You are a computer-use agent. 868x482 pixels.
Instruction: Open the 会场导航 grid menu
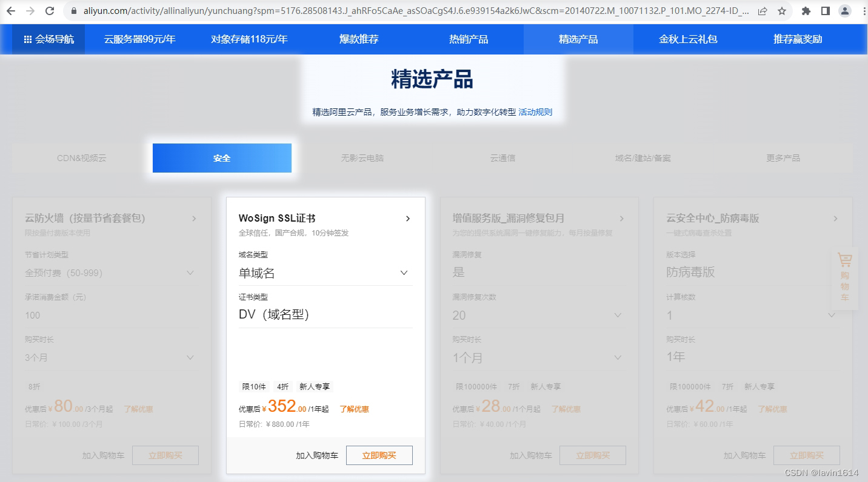point(48,39)
